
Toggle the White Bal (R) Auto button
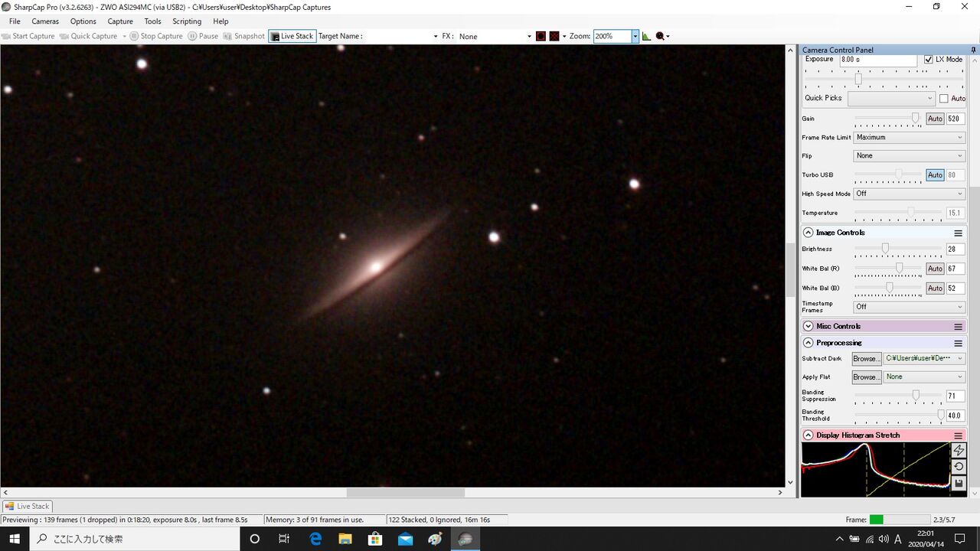point(935,269)
